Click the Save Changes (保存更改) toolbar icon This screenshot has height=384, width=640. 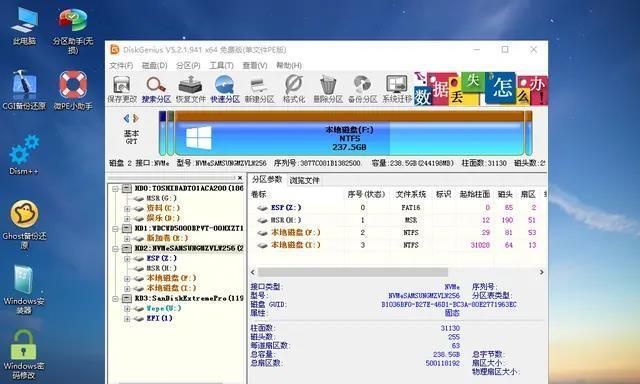tap(122, 89)
